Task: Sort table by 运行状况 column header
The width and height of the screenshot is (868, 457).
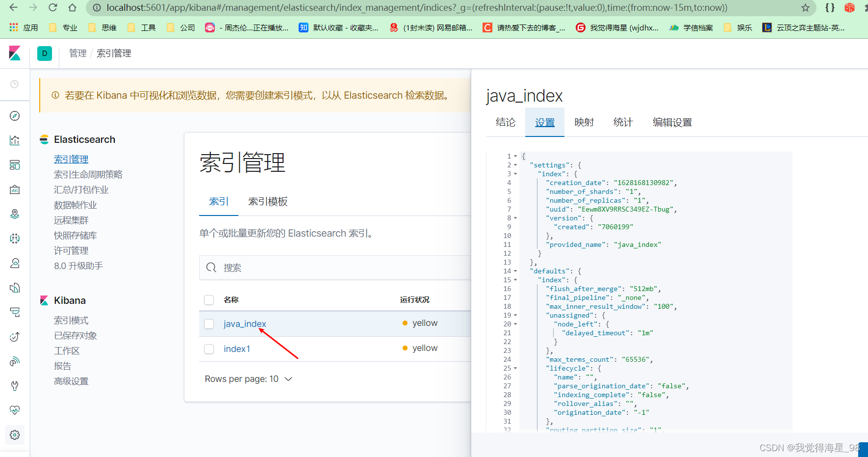Action: [414, 299]
